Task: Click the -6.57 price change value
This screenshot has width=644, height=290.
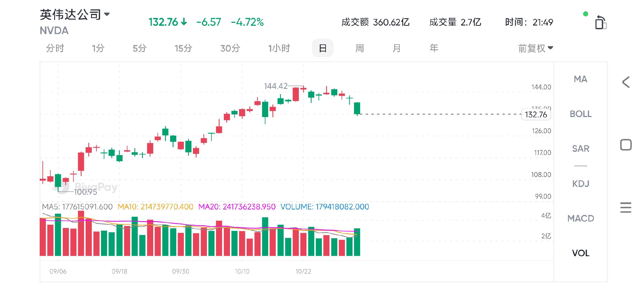Action: coord(208,22)
